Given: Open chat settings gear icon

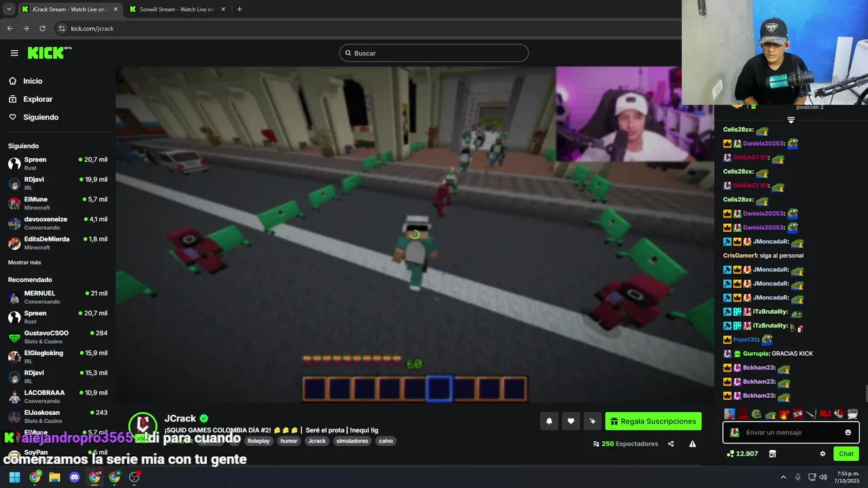Looking at the screenshot, I should click(823, 454).
